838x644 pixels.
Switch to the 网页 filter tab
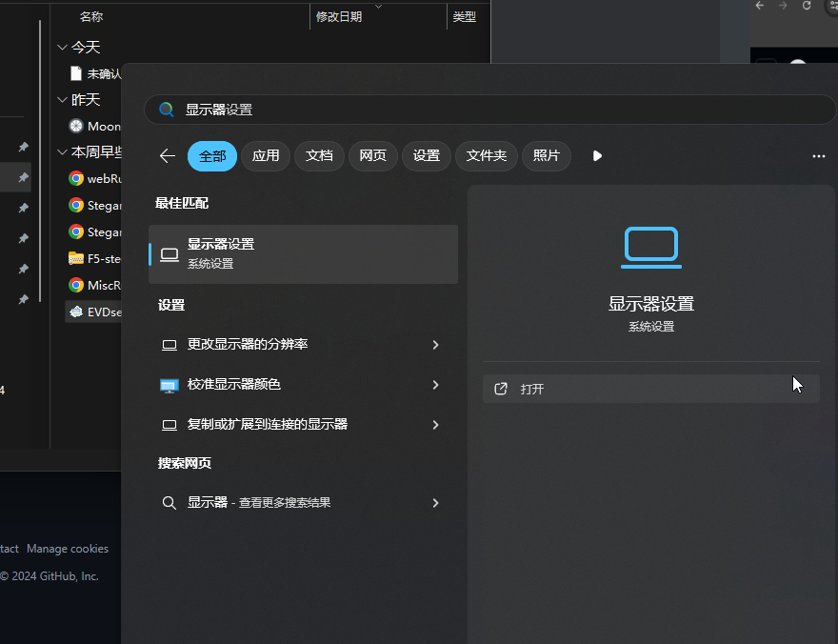(372, 156)
